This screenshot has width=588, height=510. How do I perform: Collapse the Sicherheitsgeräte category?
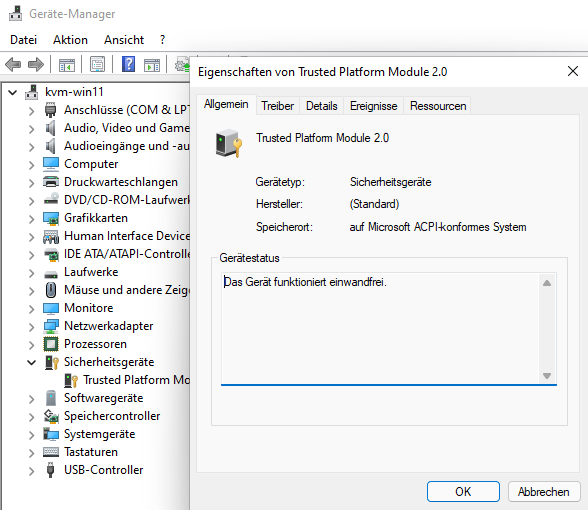(32, 363)
